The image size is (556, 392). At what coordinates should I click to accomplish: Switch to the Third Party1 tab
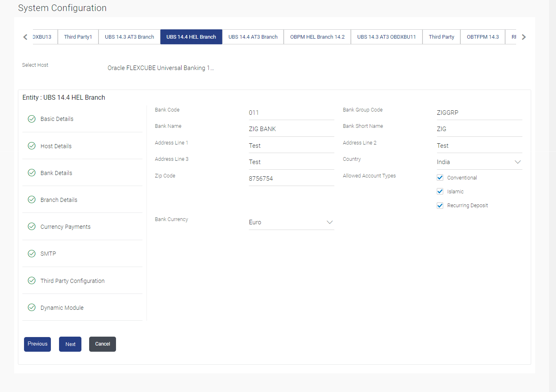coord(78,37)
